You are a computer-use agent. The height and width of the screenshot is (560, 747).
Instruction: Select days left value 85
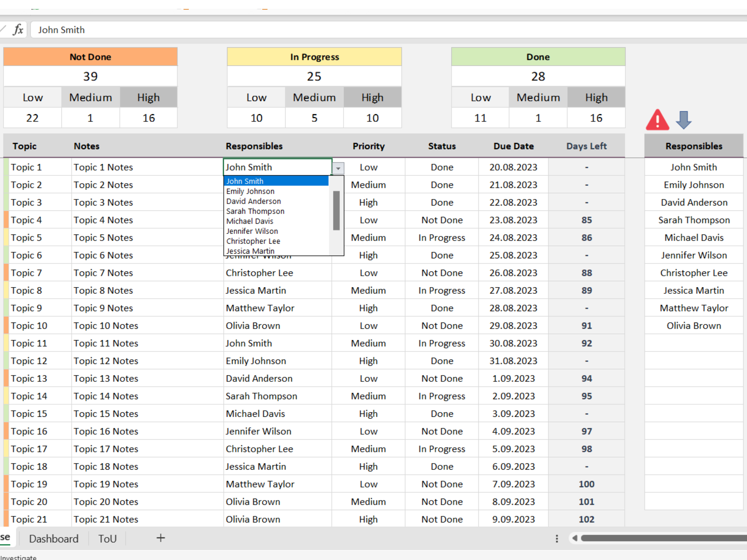click(586, 220)
